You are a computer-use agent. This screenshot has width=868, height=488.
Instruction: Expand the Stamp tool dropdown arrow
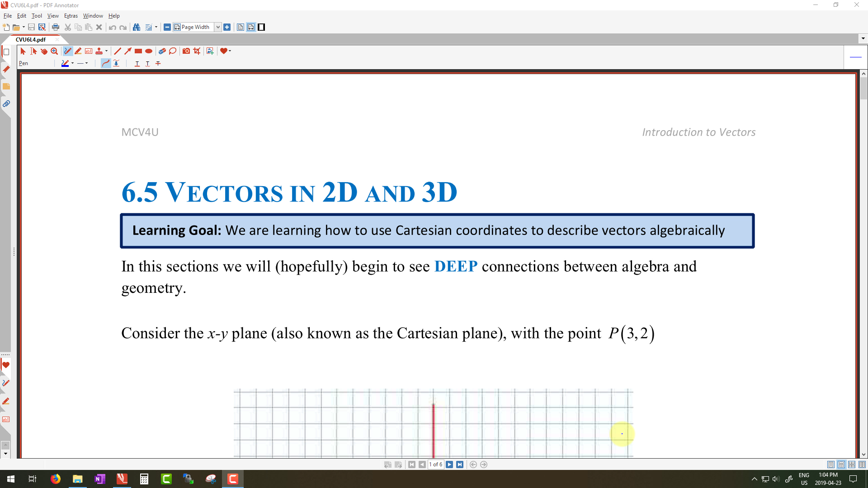pos(106,51)
